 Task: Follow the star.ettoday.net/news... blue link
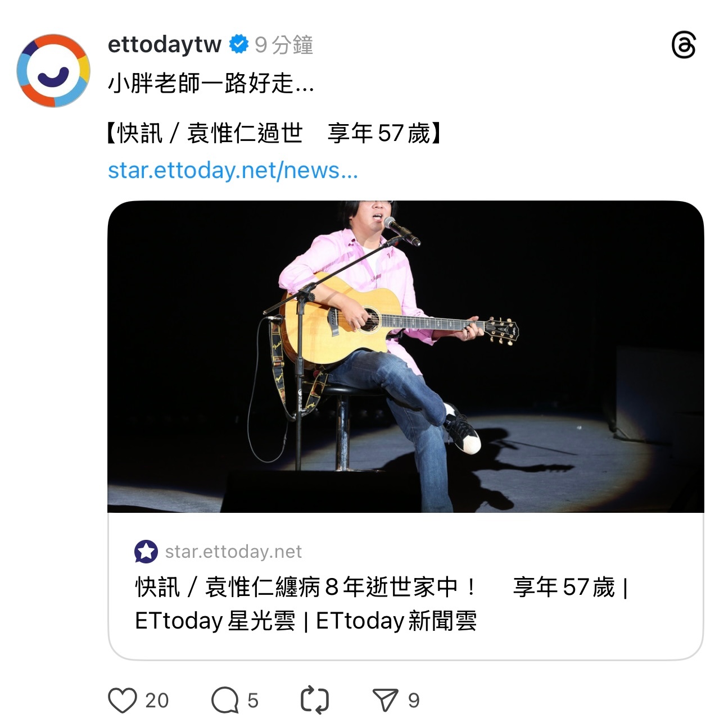point(233,170)
